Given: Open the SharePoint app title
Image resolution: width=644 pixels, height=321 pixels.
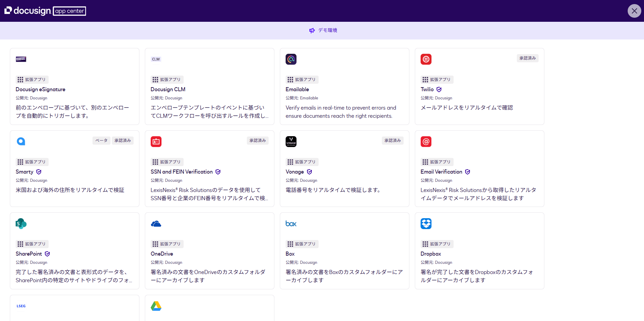Looking at the screenshot, I should point(29,254).
